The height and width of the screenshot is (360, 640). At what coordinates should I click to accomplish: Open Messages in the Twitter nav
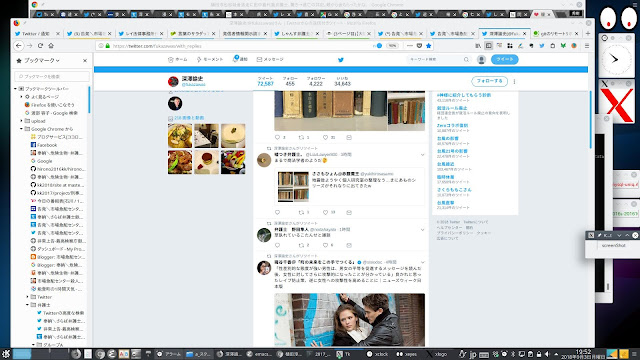pyautogui.click(x=270, y=60)
